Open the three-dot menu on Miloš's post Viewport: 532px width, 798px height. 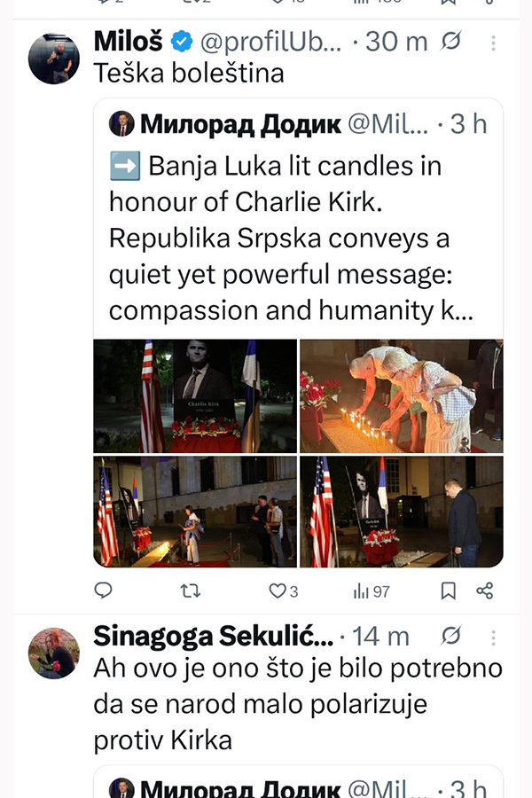point(493,43)
